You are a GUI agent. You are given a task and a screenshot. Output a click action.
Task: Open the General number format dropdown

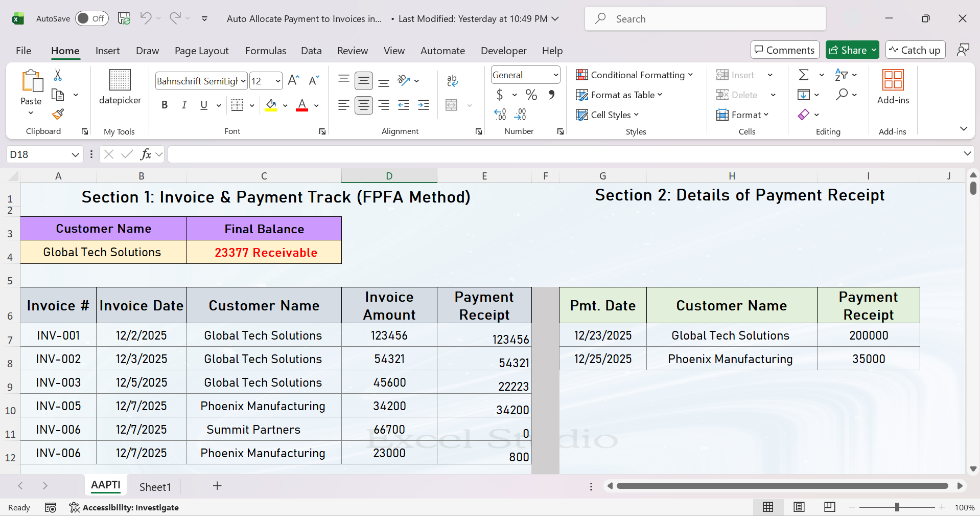555,75
